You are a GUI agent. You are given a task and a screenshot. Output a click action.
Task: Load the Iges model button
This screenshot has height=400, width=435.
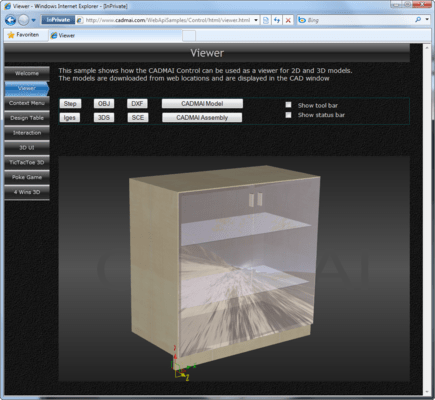point(70,118)
